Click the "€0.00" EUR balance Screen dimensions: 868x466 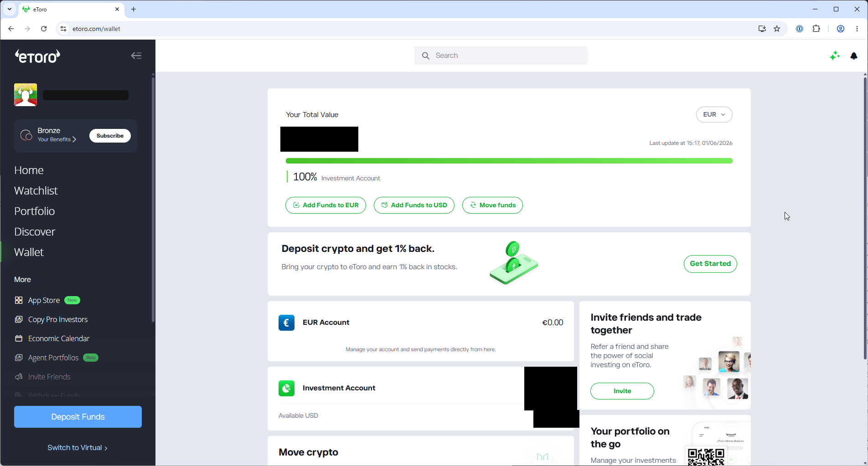point(553,323)
